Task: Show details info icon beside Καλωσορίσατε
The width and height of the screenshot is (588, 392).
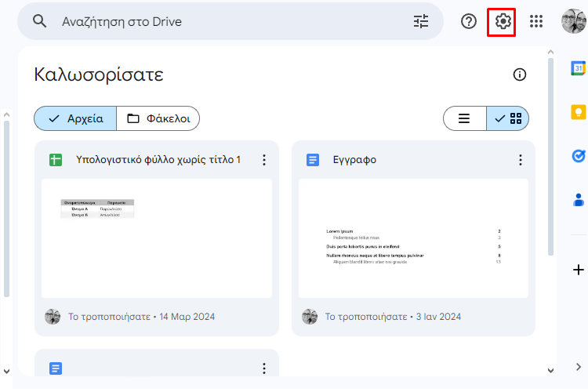Action: coord(519,74)
